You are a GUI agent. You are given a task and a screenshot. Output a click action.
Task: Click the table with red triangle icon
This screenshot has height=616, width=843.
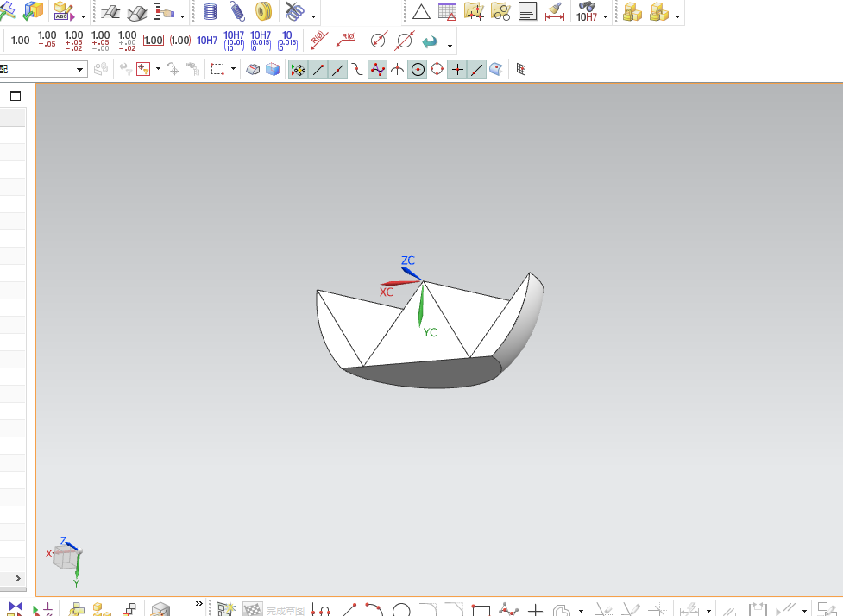(447, 11)
